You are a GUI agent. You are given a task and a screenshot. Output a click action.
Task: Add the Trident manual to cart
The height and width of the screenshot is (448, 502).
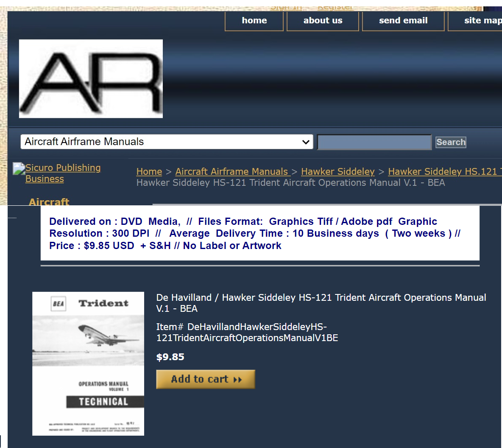coord(206,379)
